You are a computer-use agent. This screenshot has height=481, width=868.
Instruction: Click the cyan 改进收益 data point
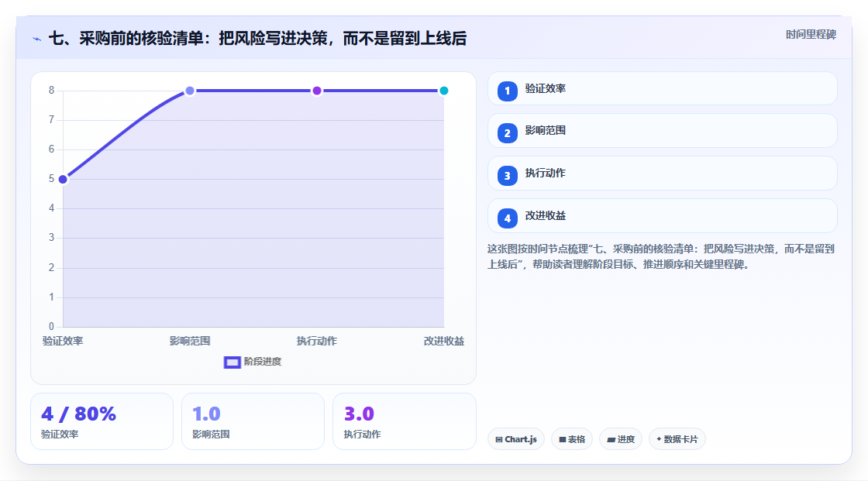(444, 91)
